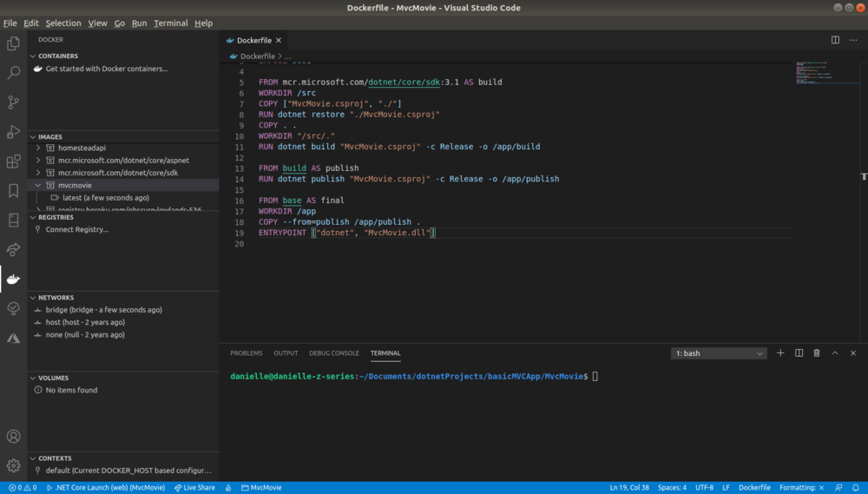Select the none network entry

coord(85,334)
